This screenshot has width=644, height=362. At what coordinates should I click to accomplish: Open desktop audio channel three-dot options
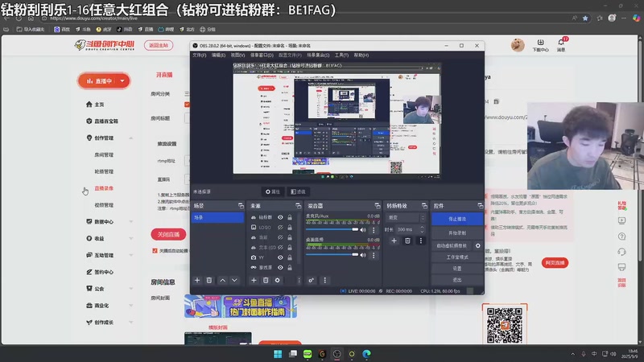[x=374, y=255]
